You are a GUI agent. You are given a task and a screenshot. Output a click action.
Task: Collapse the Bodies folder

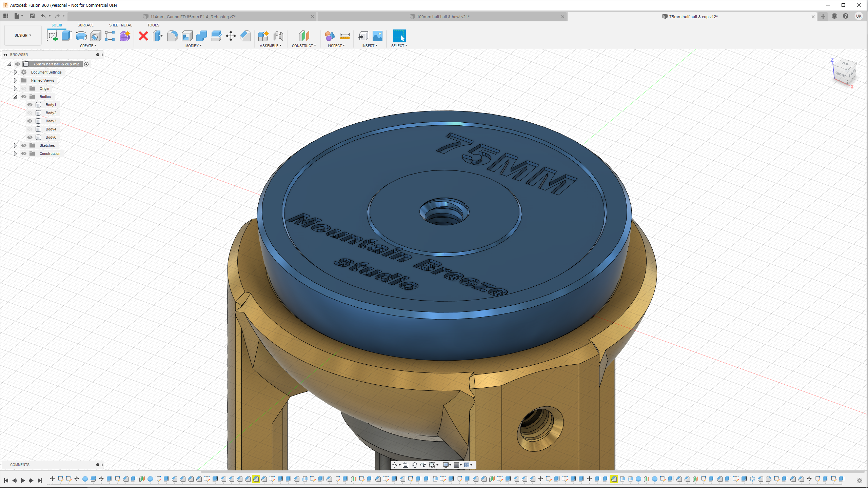tap(15, 97)
